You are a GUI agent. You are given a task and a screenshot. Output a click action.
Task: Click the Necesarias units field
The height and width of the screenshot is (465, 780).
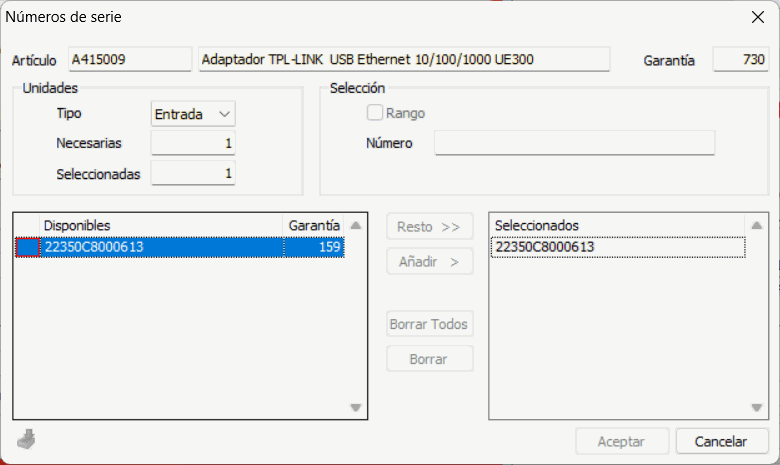click(x=193, y=143)
